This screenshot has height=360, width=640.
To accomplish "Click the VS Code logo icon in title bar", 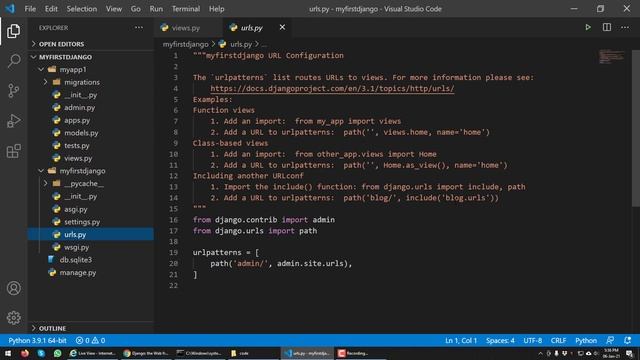I will tap(10, 9).
